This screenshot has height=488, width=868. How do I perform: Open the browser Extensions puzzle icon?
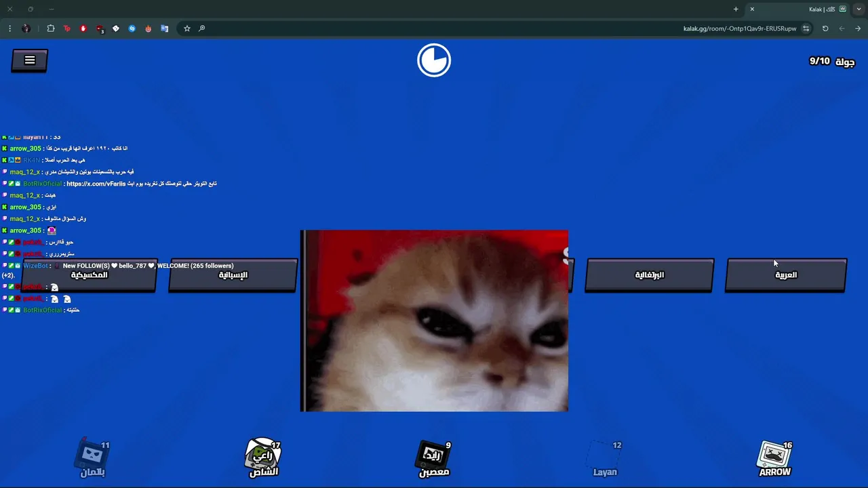51,28
